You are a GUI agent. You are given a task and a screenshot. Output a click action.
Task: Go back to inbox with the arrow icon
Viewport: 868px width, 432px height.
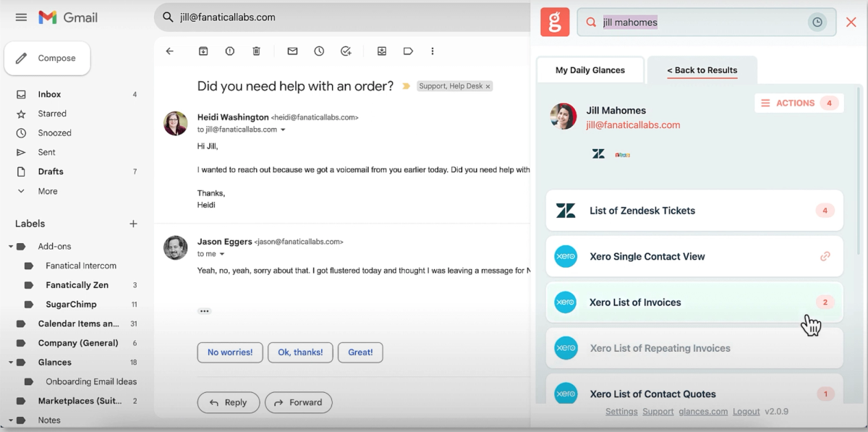[x=170, y=51]
